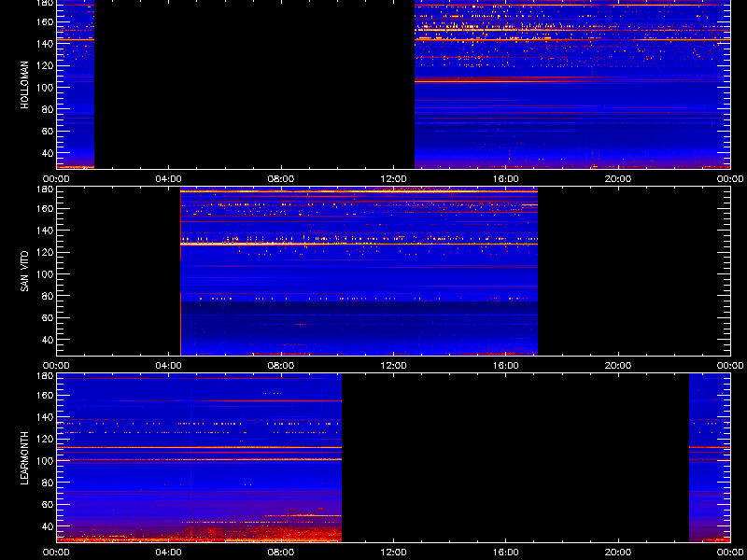Click the 04:00 time label below Learmonth plot
747x560 pixels.
coord(169,553)
